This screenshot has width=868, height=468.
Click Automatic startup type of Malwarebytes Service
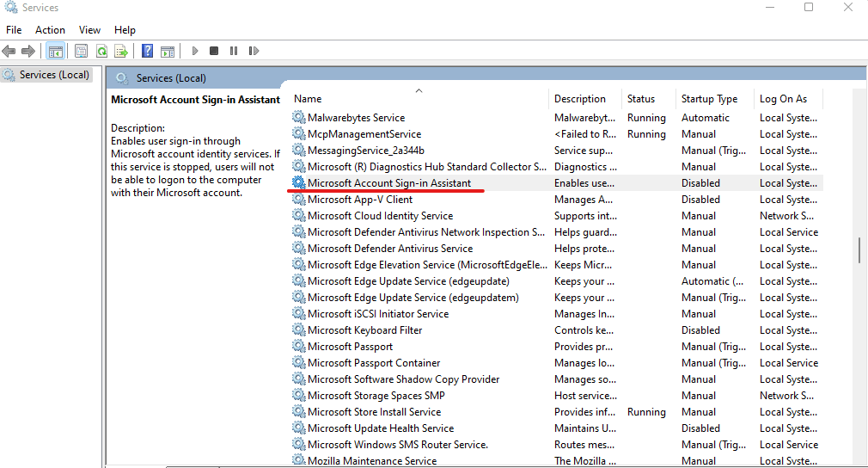point(706,117)
